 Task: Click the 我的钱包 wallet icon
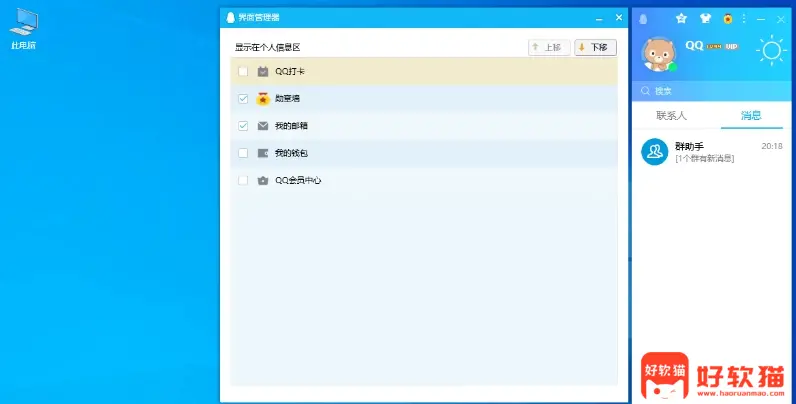(262, 153)
